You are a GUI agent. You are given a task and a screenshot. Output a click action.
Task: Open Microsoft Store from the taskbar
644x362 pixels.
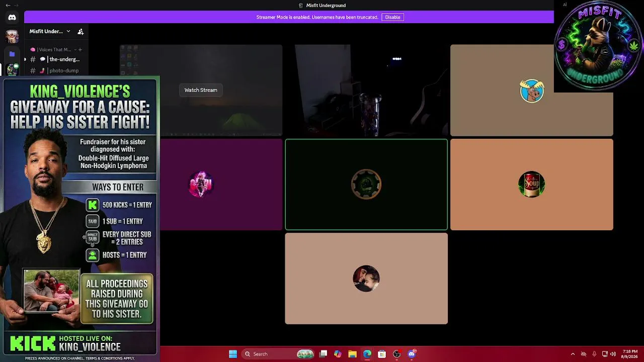(382, 354)
